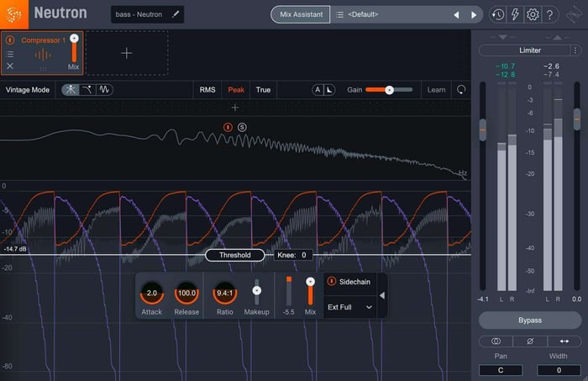The height and width of the screenshot is (381, 588).
Task: Switch level detection to RMS
Action: tap(207, 90)
